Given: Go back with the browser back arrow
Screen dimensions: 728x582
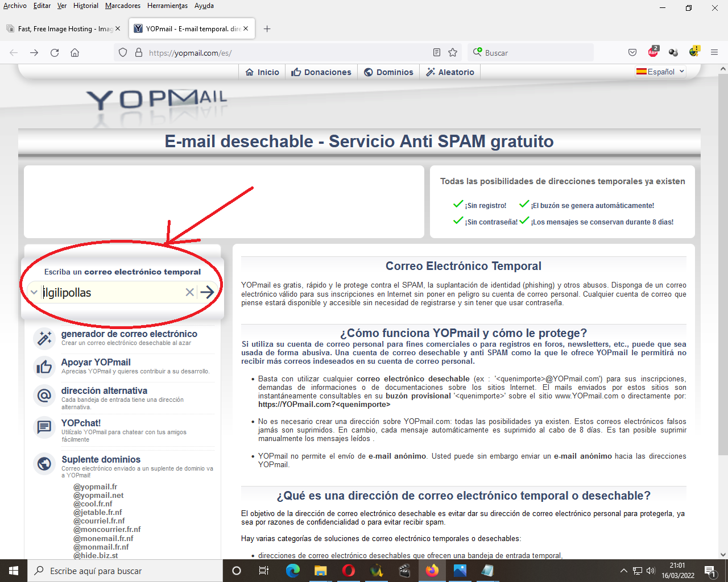Looking at the screenshot, I should [x=14, y=52].
